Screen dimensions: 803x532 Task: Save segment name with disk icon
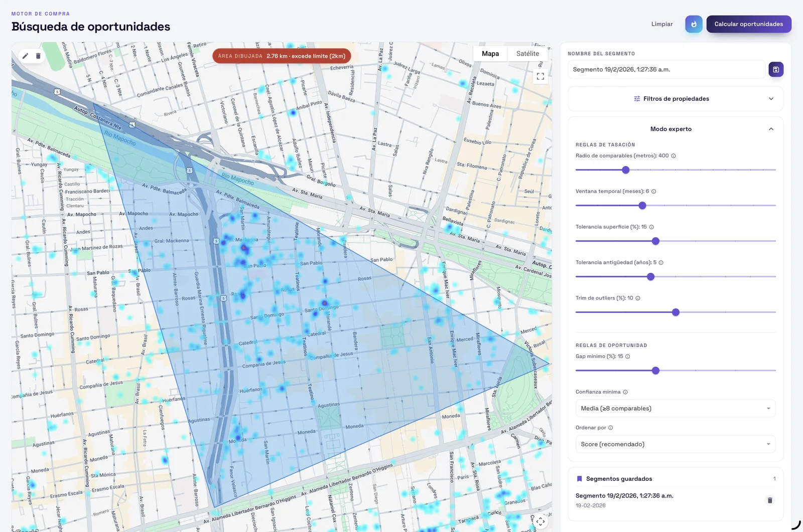click(x=776, y=69)
